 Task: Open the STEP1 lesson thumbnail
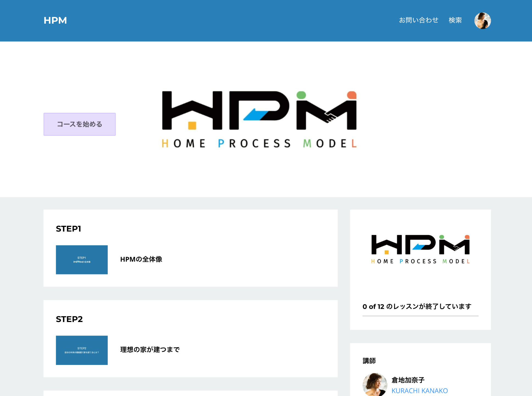pos(82,260)
